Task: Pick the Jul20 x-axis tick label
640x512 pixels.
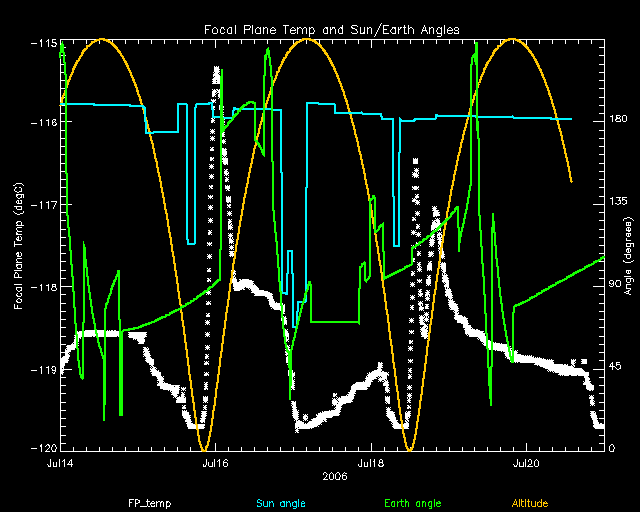Action: (x=526, y=464)
